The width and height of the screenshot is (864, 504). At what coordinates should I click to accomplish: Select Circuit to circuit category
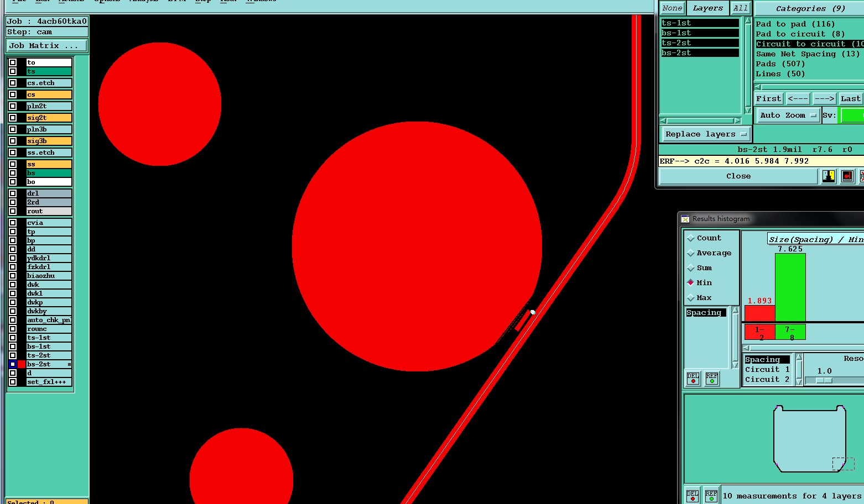810,44
